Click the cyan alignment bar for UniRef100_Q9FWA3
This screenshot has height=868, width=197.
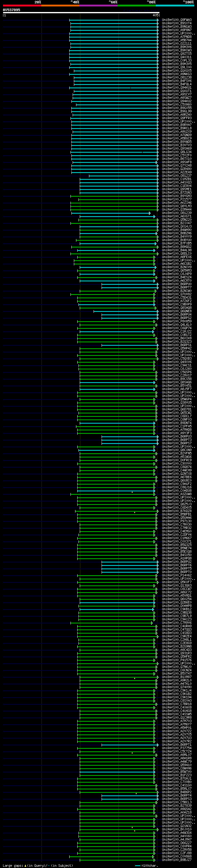[114, 20]
